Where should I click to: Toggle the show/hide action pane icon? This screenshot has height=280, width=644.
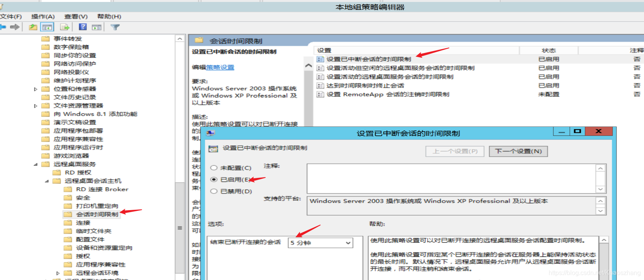[x=97, y=27]
